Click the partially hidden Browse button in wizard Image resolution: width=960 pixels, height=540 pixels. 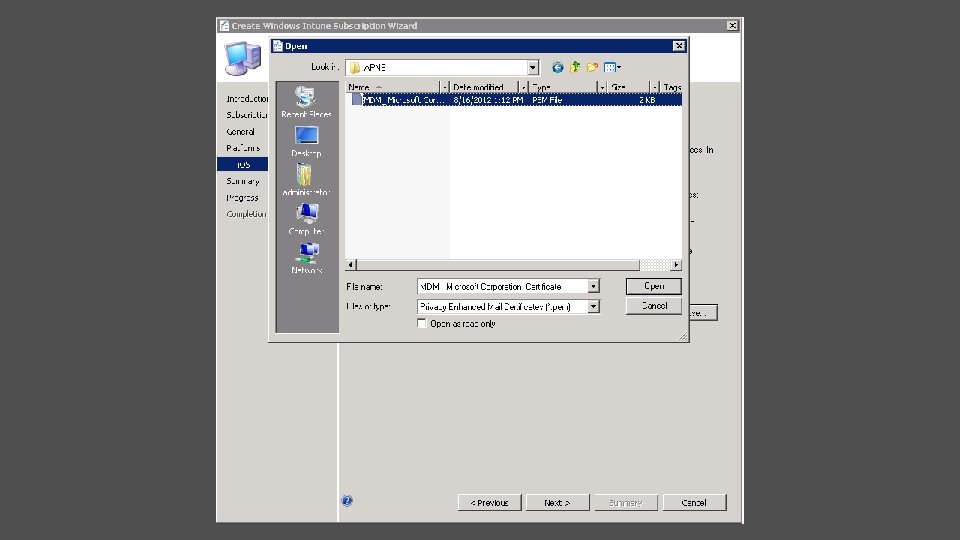pos(703,313)
